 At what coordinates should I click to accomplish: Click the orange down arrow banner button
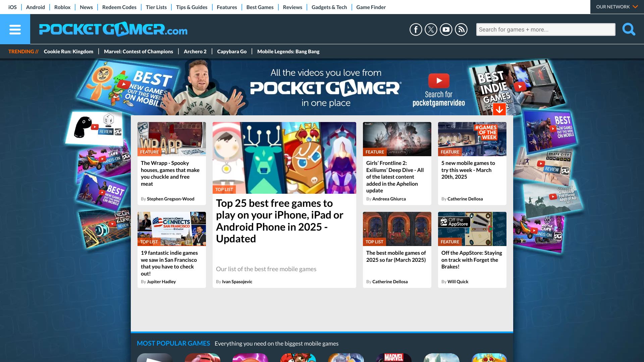tap(499, 109)
